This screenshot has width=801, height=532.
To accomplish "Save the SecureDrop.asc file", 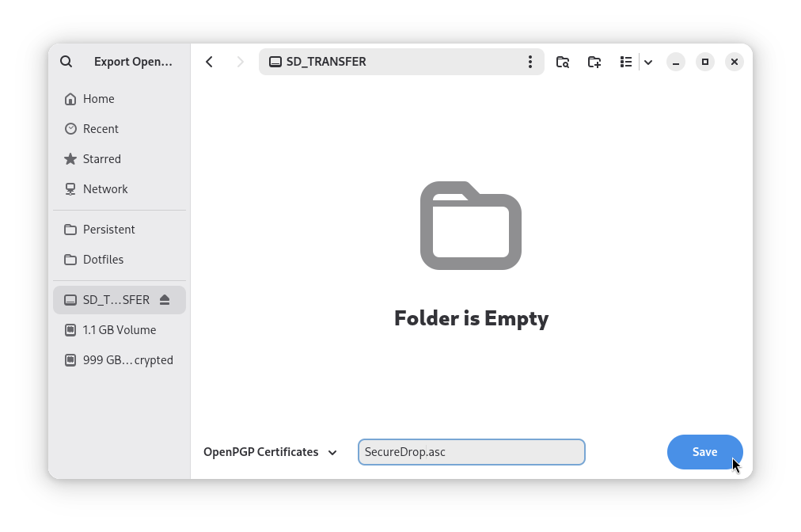I will (704, 451).
